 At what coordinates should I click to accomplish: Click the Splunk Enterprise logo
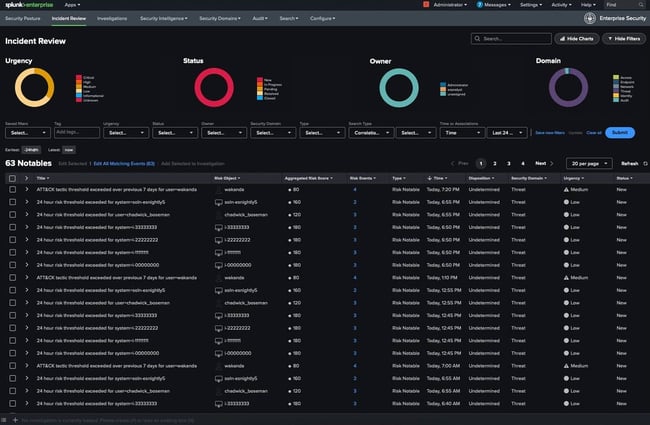coord(29,5)
